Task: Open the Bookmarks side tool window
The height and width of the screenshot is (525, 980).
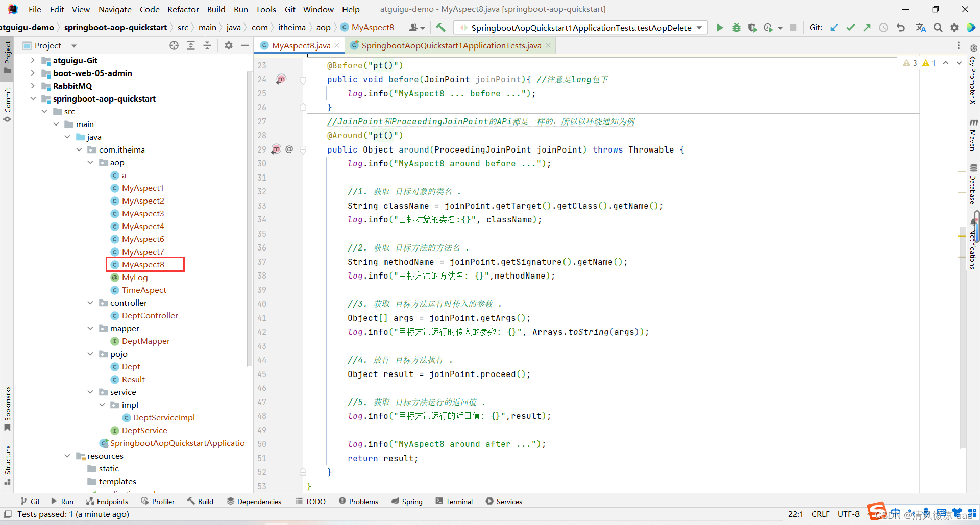Action: coord(7,408)
